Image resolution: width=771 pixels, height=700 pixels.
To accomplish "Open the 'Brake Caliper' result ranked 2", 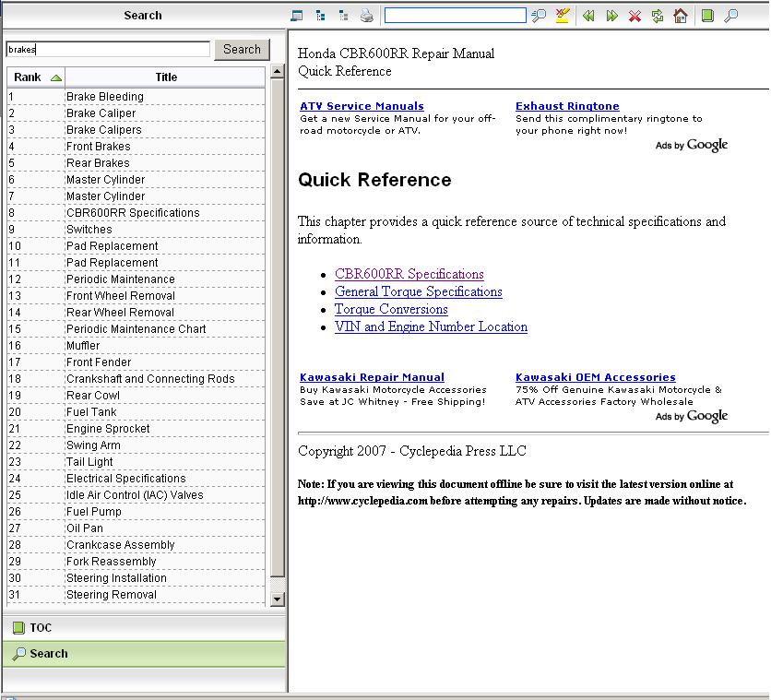I will (136, 113).
